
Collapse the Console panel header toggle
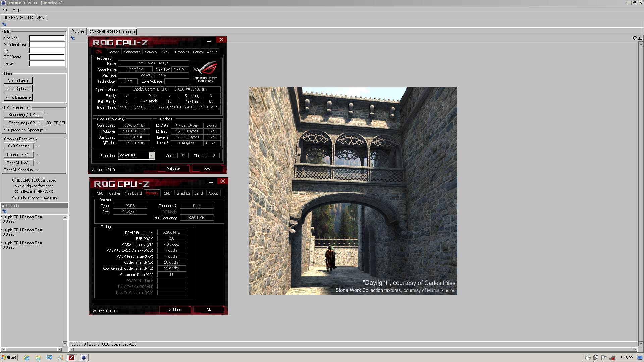3,206
